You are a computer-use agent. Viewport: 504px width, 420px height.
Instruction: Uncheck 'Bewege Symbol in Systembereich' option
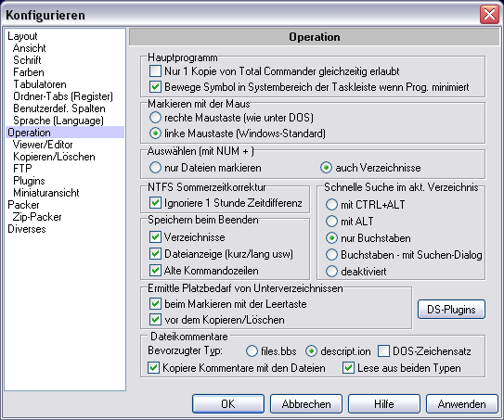[155, 87]
